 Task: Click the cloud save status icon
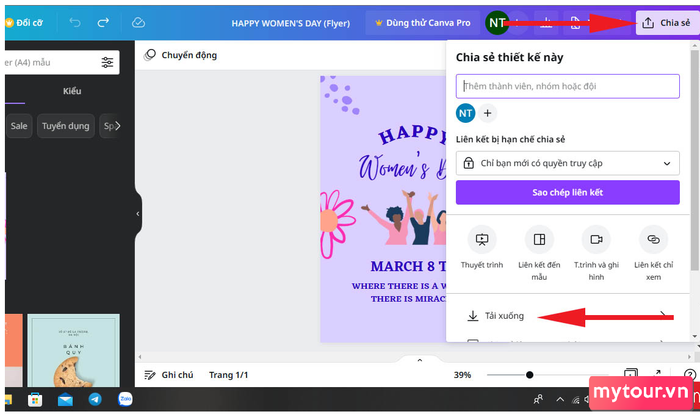138,22
